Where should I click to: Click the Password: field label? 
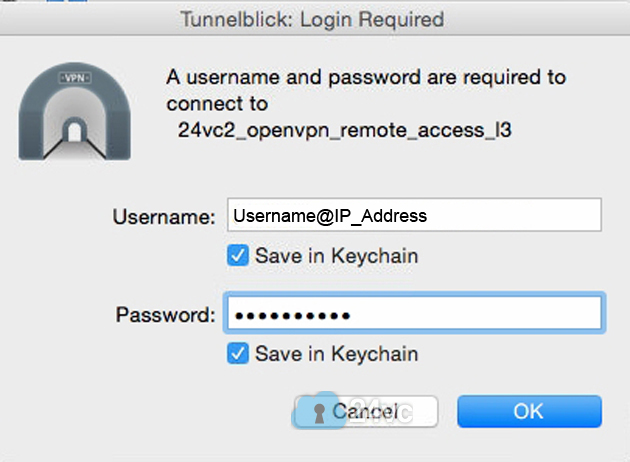(x=166, y=314)
